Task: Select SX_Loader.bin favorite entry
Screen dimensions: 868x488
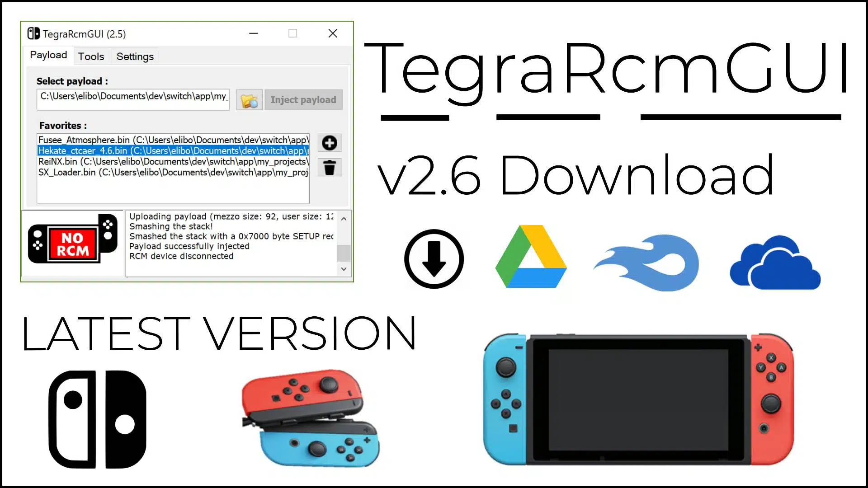Action: click(x=173, y=173)
